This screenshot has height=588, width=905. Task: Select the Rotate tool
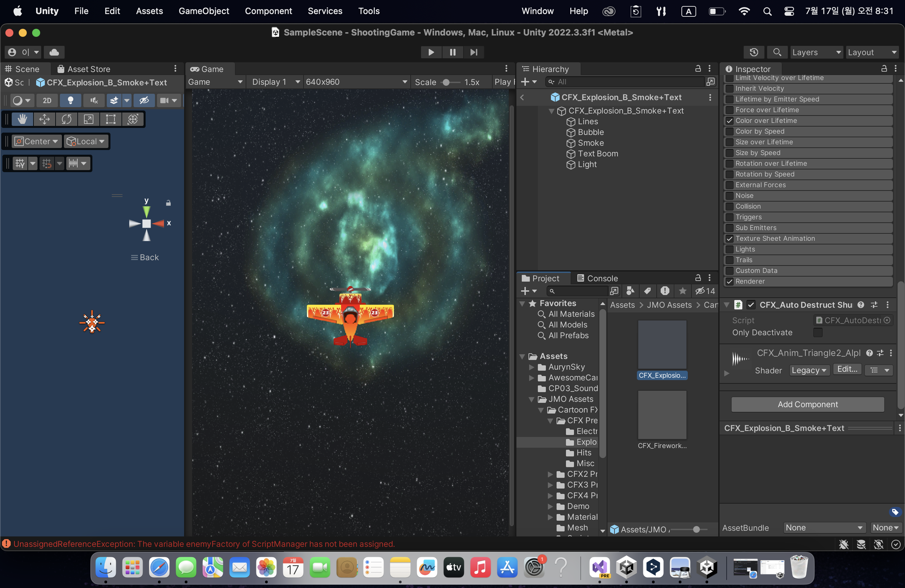pos(66,120)
